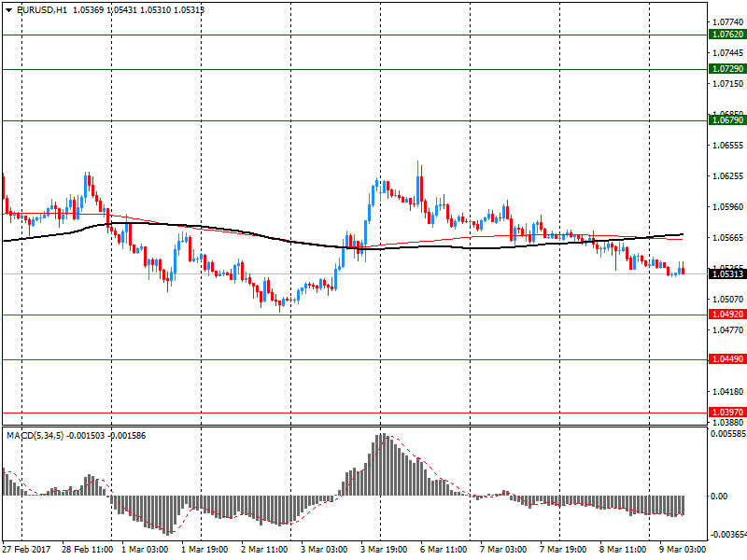The width and height of the screenshot is (747, 560).
Task: Click the 2 Mar 11:00 time axis label
Action: tap(264, 550)
